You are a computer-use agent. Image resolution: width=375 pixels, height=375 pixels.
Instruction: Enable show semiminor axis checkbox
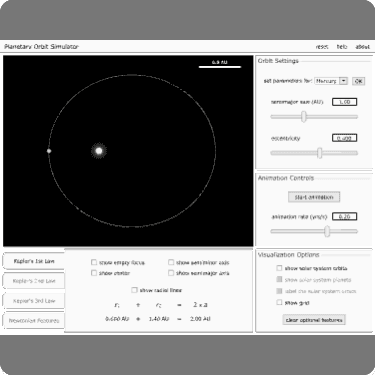point(171,262)
